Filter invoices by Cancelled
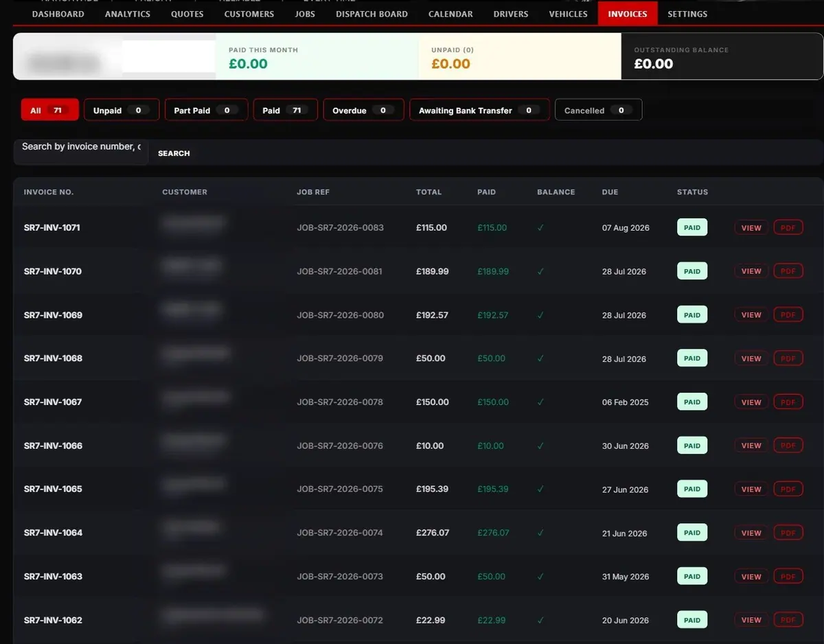This screenshot has height=644, width=824. [598, 110]
